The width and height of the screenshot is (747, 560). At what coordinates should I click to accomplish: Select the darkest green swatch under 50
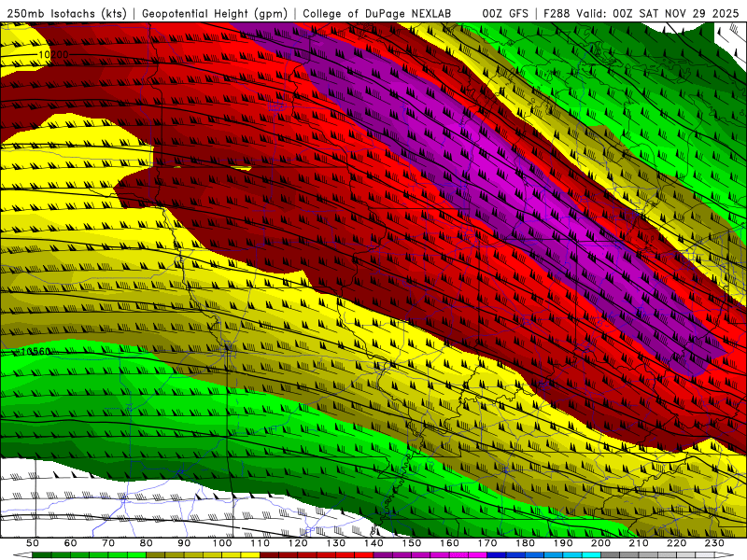(41, 555)
